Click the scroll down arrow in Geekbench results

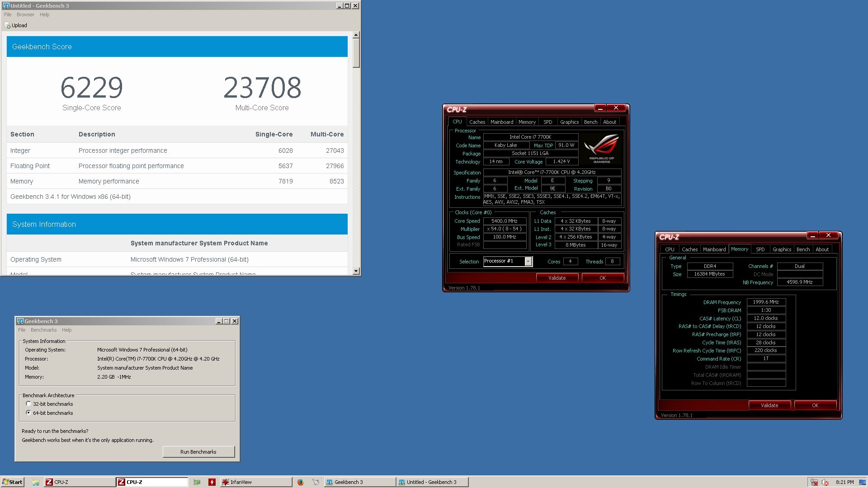click(356, 271)
